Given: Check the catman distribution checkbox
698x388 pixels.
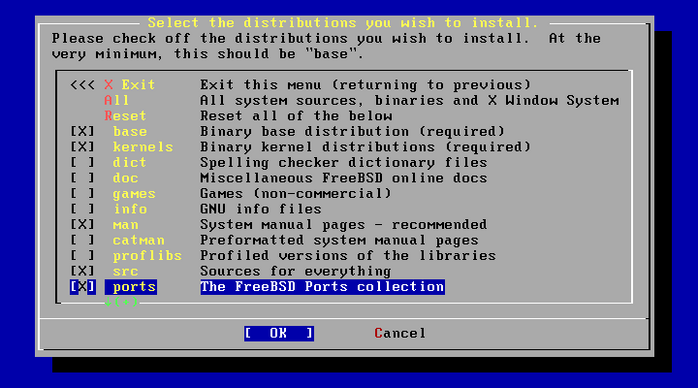Looking at the screenshot, I should 82,240.
